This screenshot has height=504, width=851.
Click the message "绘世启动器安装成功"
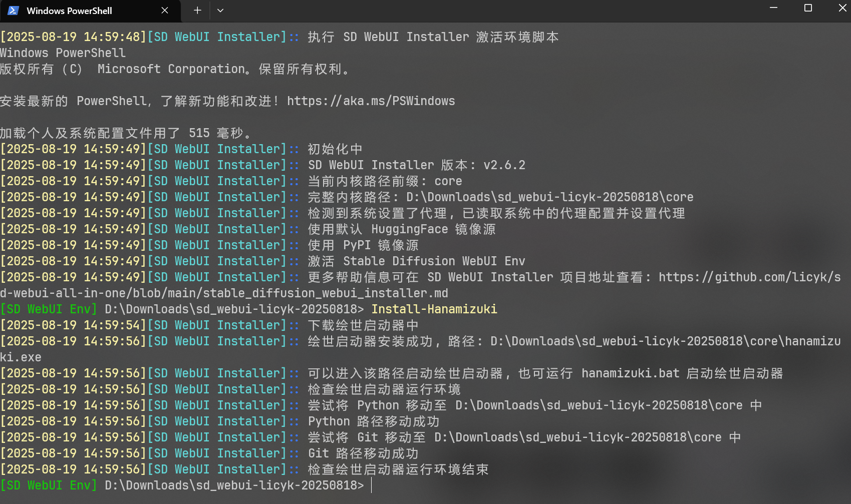pos(370,341)
